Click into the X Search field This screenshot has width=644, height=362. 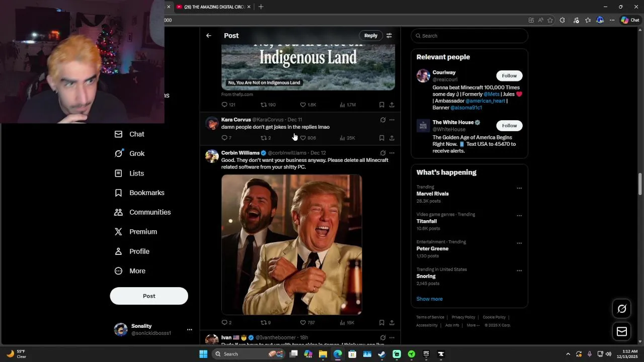tap(469, 36)
